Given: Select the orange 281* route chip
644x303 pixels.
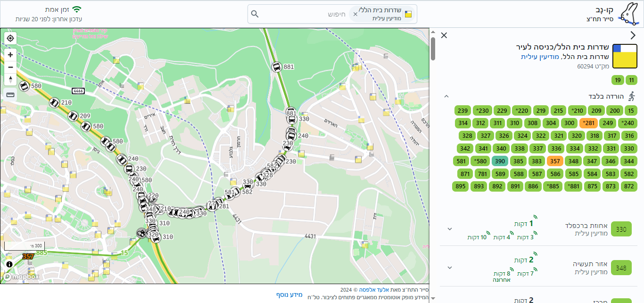Looking at the screenshot, I should click(589, 123).
